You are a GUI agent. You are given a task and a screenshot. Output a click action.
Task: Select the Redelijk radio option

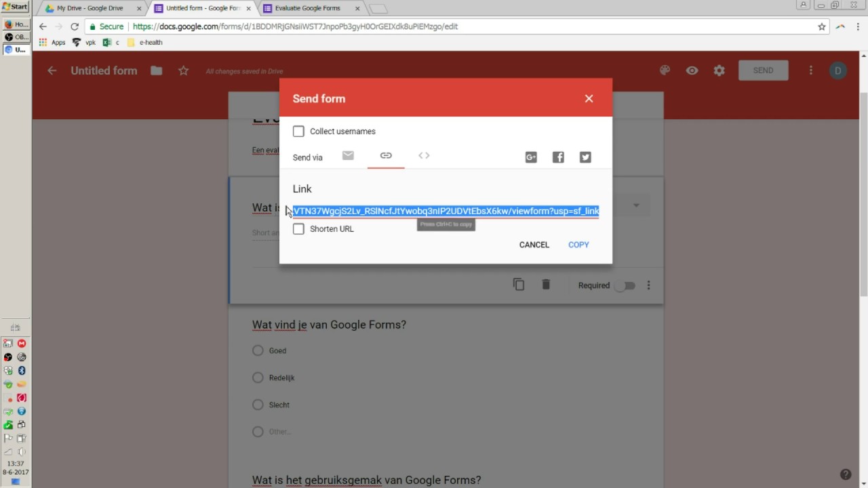tap(258, 378)
